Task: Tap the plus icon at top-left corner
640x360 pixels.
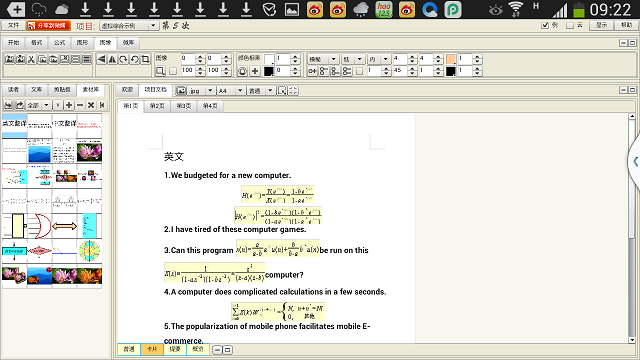Action: point(16,9)
